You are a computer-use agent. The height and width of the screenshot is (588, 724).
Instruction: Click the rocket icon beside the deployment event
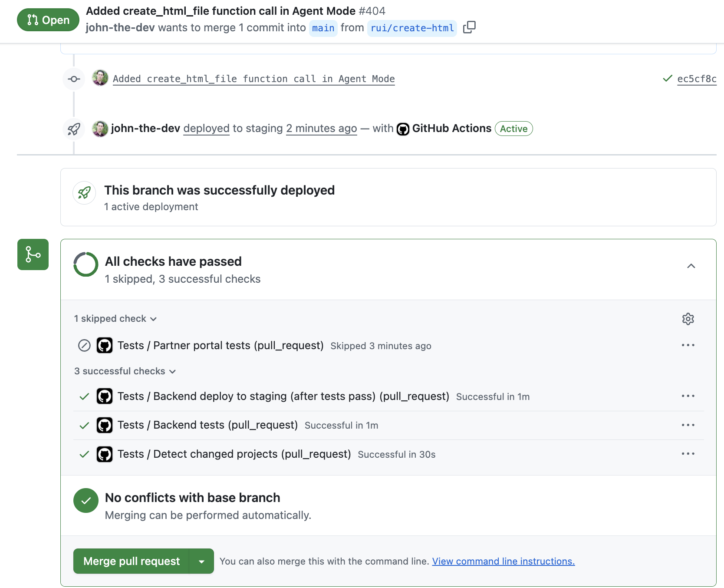tap(73, 129)
